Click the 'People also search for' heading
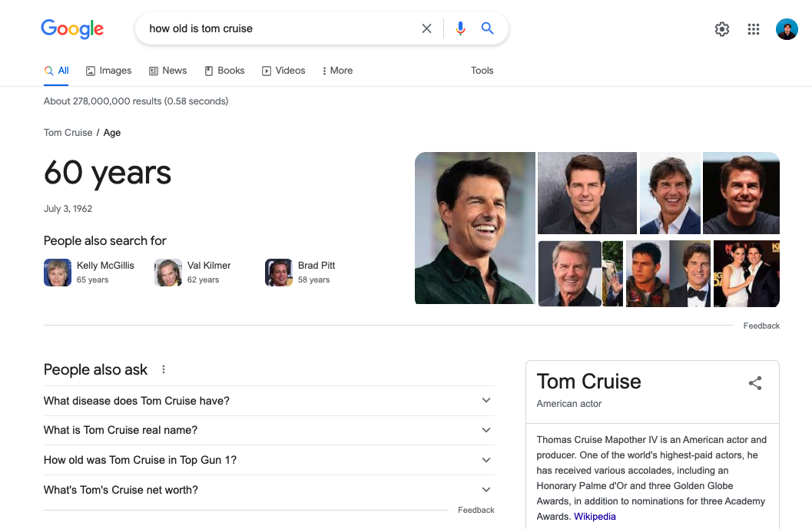This screenshot has width=812, height=529. click(104, 240)
